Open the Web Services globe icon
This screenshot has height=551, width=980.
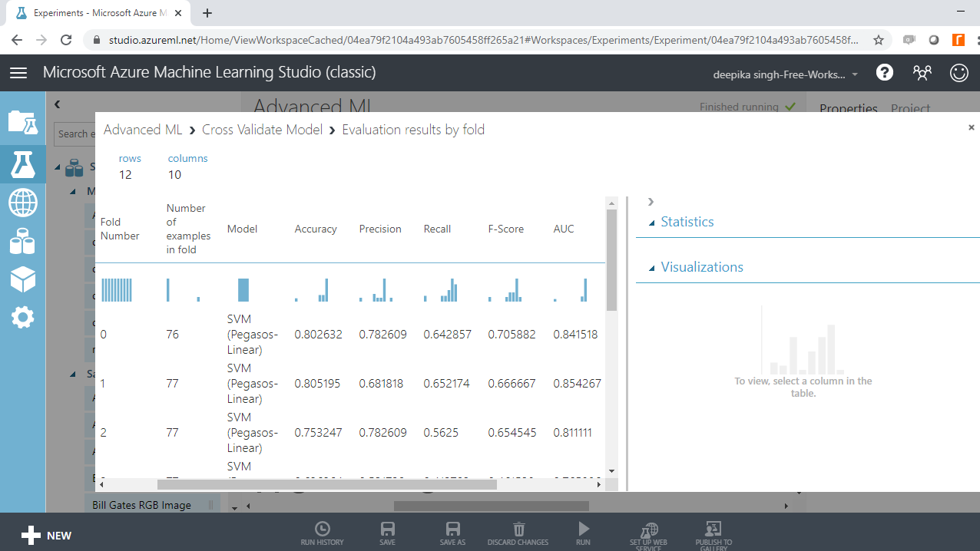pyautogui.click(x=22, y=203)
